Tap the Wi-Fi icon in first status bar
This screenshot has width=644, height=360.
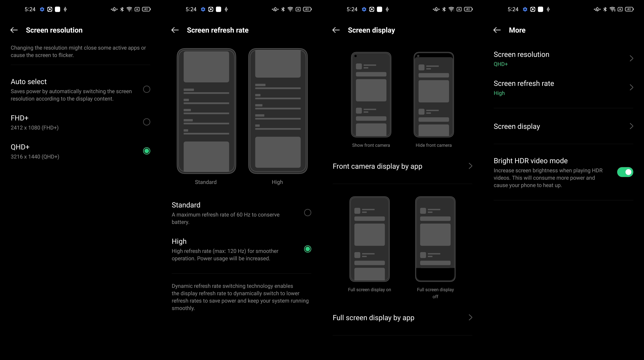[129, 9]
